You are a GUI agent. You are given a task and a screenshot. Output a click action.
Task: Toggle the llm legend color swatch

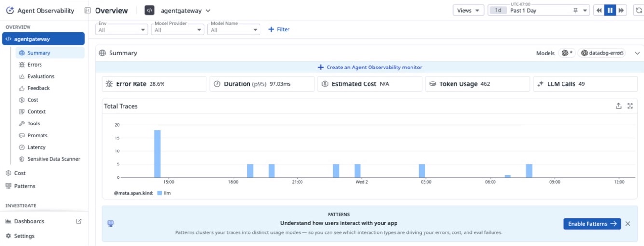pos(160,193)
